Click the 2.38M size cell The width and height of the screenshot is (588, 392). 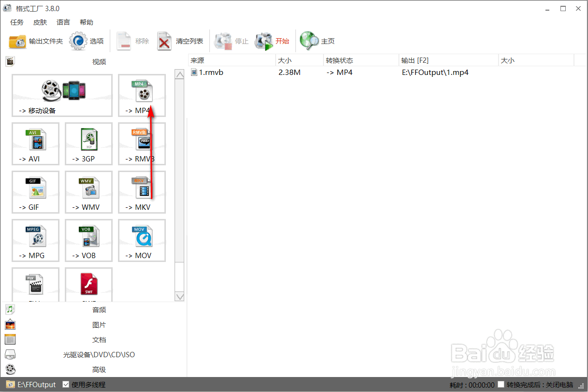(x=290, y=73)
